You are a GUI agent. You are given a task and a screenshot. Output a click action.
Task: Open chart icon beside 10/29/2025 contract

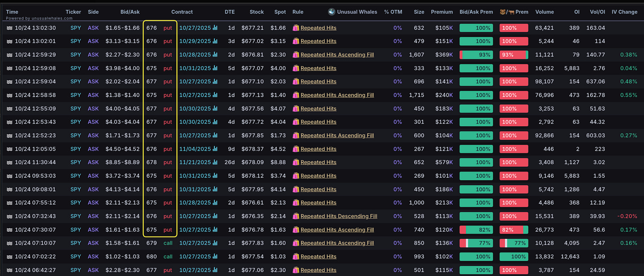[215, 41]
